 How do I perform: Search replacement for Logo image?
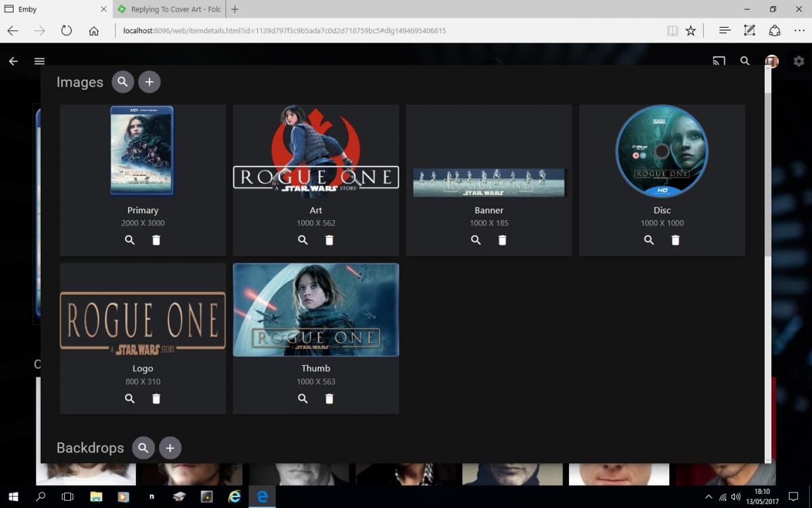point(130,399)
